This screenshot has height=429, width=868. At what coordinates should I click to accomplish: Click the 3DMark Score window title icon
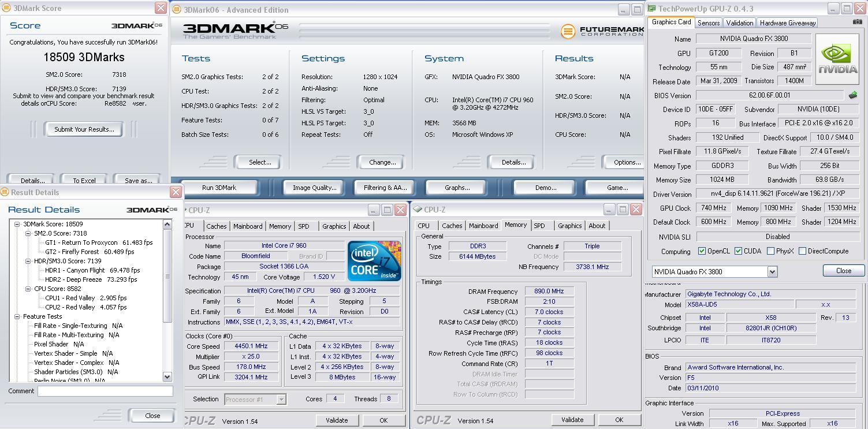coord(5,8)
